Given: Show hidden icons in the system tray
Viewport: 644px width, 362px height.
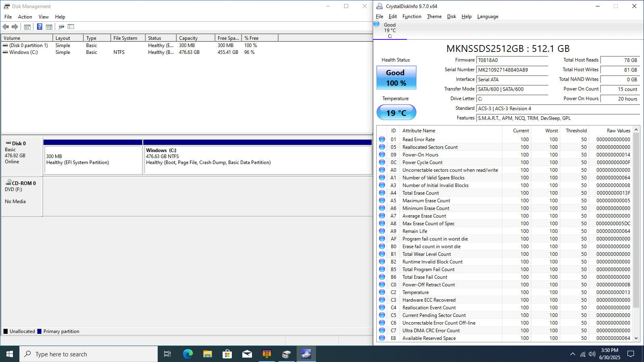Looking at the screenshot, I should (572, 354).
